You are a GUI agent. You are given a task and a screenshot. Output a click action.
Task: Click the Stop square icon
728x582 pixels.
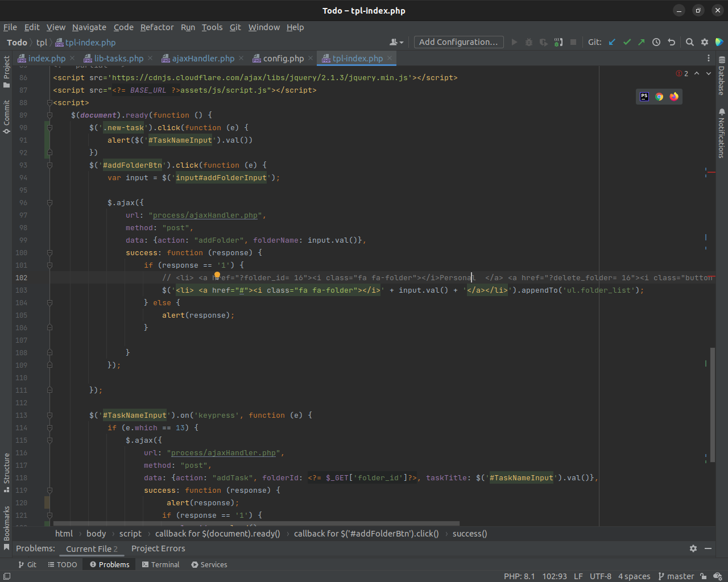(x=573, y=42)
